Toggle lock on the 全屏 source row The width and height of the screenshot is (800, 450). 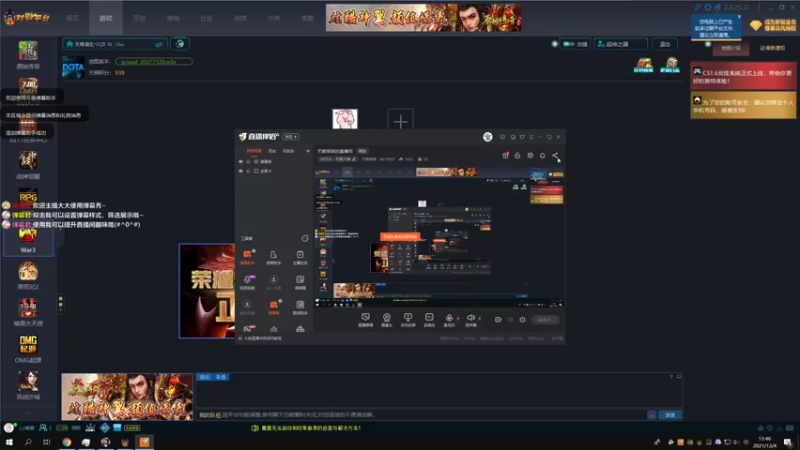click(248, 171)
